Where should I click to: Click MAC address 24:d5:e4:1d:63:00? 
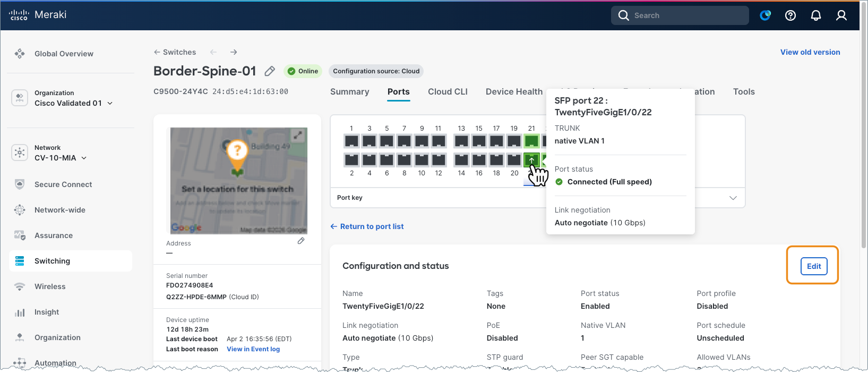pyautogui.click(x=250, y=91)
